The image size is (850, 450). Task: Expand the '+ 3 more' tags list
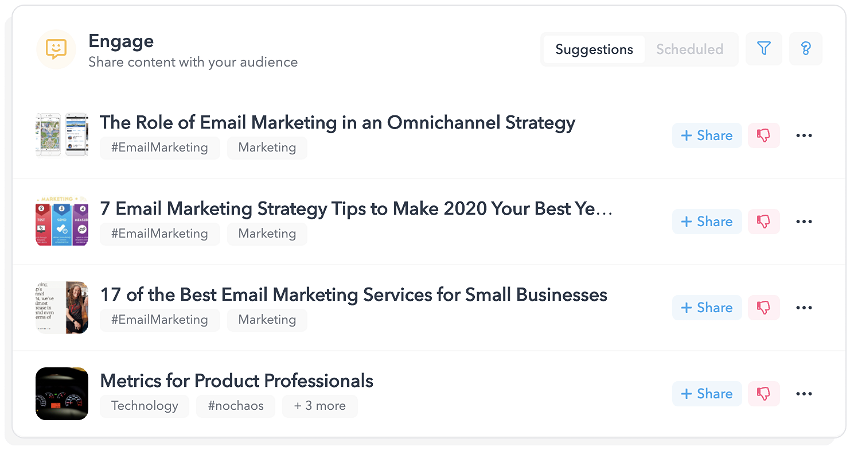320,406
